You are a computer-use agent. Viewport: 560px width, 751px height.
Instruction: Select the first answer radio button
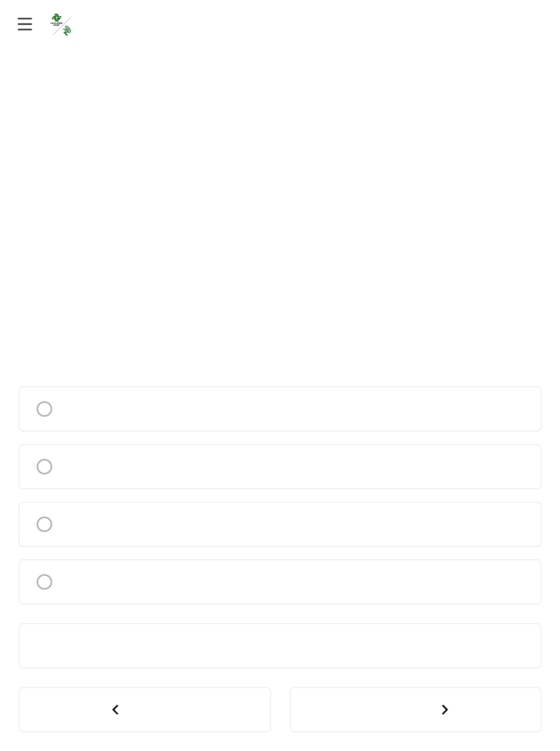click(44, 409)
